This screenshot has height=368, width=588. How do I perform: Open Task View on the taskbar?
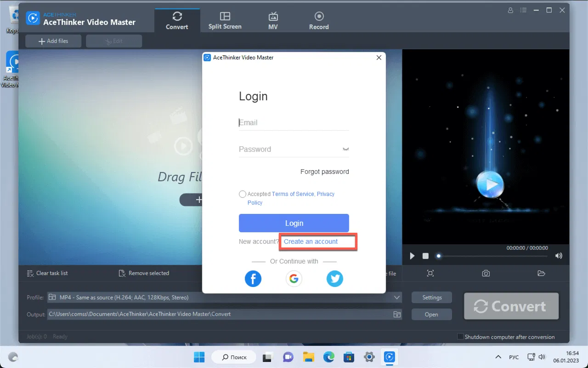point(267,357)
